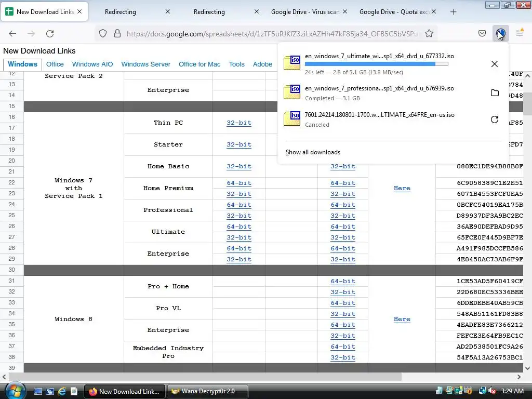The image size is (532, 399).
Task: Click the Windows 7 with Service Pack 1 cell
Action: click(74, 188)
